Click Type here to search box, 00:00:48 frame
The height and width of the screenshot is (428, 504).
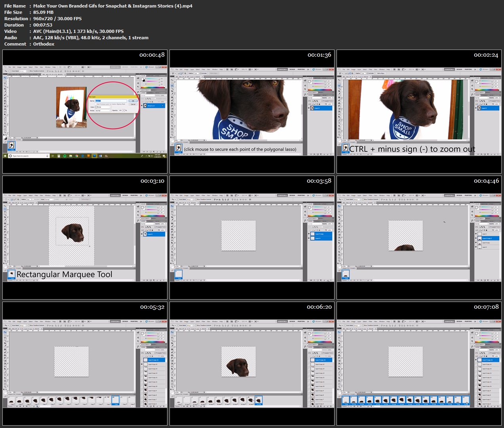coord(29,156)
